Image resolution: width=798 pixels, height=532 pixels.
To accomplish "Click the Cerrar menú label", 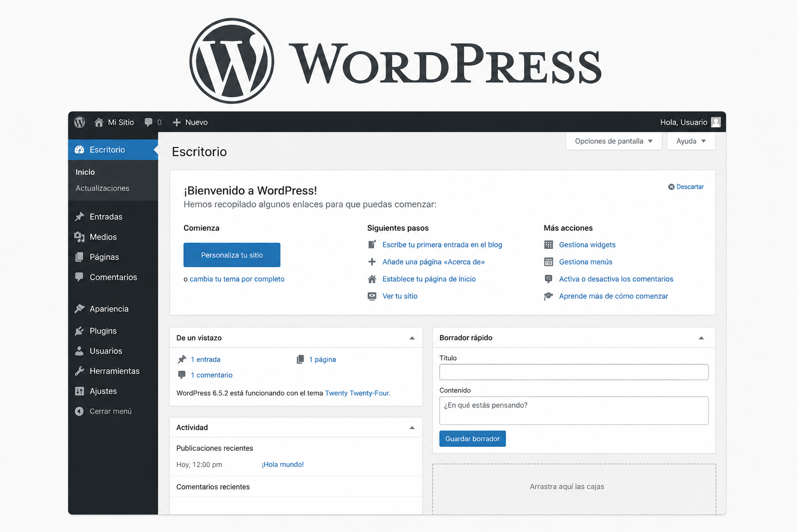I will (x=111, y=411).
